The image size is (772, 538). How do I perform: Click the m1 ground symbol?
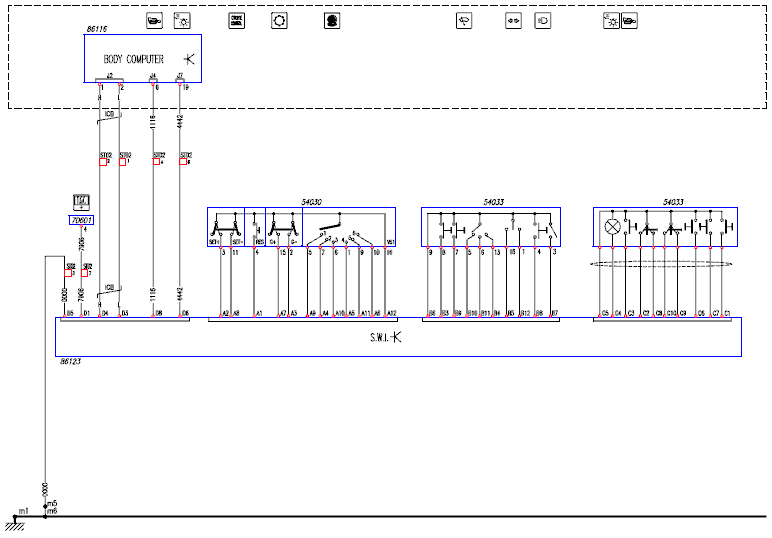(15, 517)
